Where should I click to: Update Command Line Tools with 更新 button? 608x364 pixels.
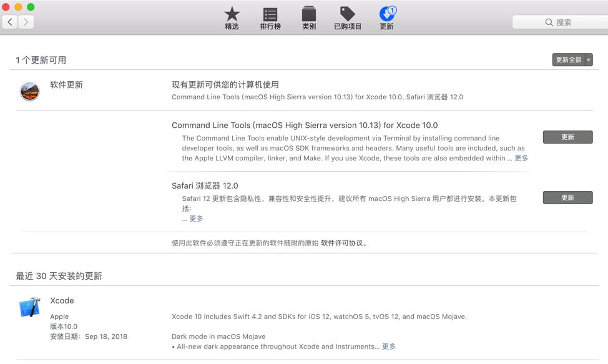(567, 137)
